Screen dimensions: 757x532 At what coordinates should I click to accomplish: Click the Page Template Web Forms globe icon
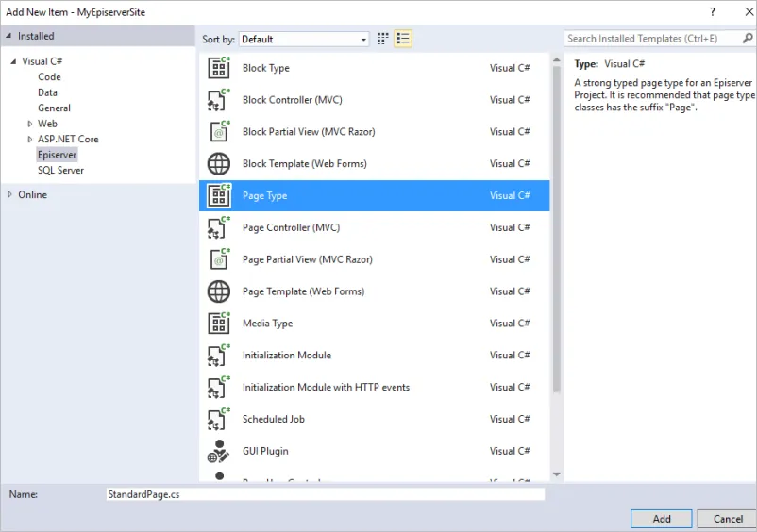[219, 291]
